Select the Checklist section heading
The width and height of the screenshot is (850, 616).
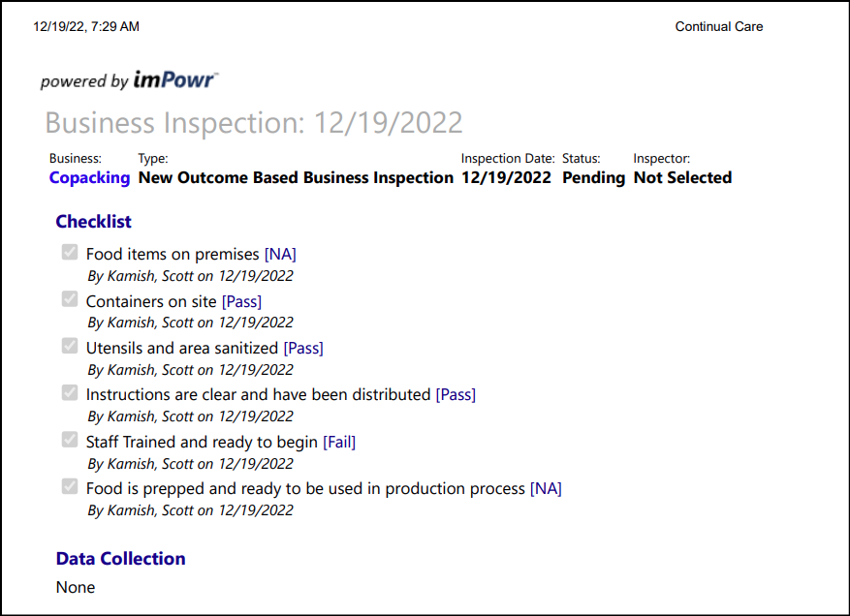coord(93,222)
